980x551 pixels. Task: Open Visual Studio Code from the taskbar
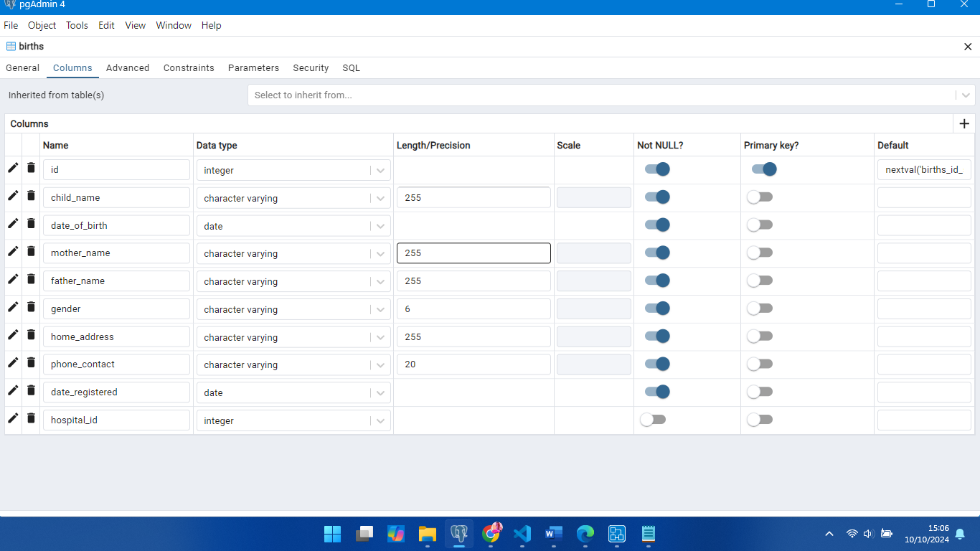522,534
